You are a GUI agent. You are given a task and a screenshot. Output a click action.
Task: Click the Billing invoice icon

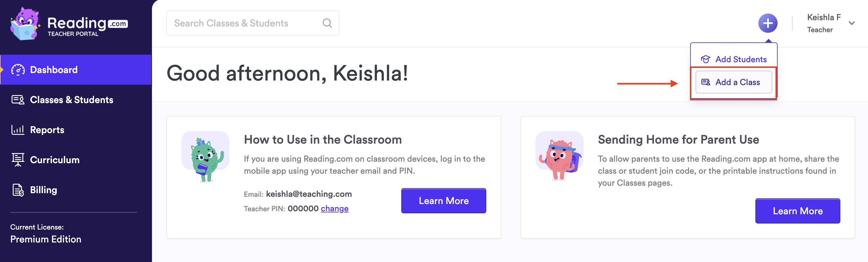[x=18, y=190]
